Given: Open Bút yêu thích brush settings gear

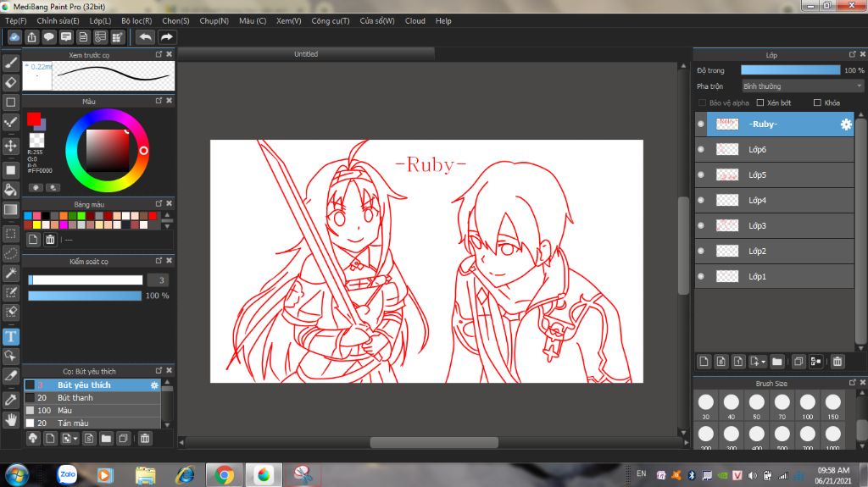Looking at the screenshot, I should tap(154, 385).
